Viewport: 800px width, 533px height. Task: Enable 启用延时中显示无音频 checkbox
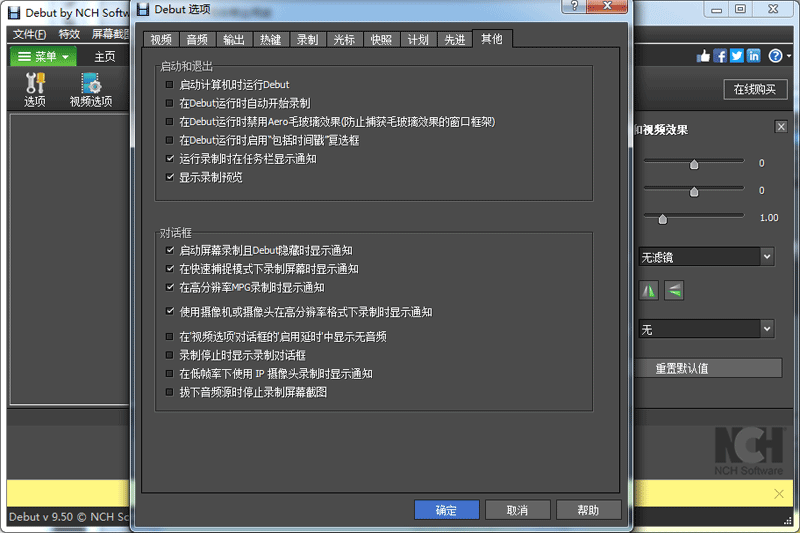click(170, 336)
